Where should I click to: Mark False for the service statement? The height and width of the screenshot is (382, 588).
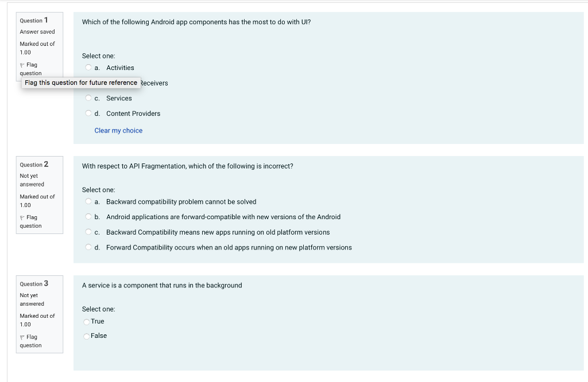click(87, 336)
